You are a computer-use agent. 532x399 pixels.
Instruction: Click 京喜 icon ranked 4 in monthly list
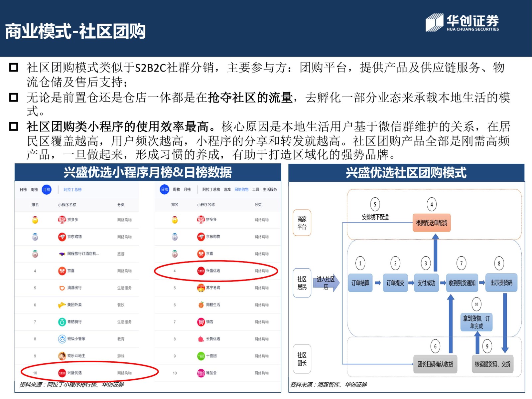tap(62, 271)
